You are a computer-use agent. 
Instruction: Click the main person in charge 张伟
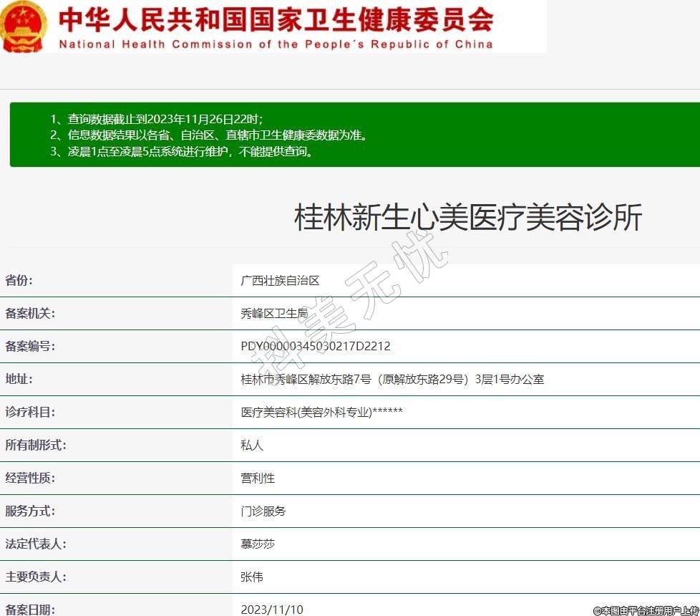252,577
